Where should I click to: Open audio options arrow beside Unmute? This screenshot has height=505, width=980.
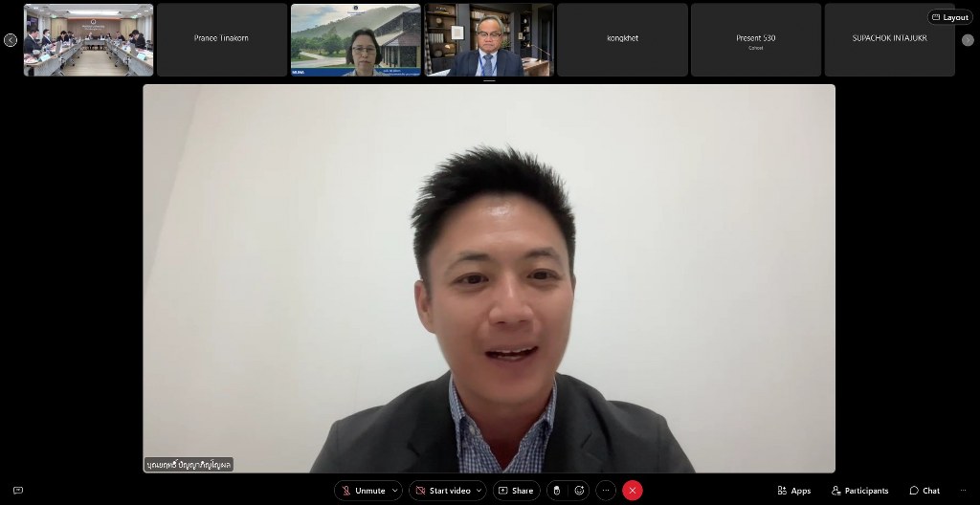click(x=395, y=491)
